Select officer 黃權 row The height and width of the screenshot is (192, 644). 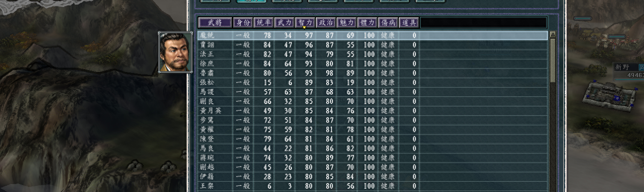372,129
